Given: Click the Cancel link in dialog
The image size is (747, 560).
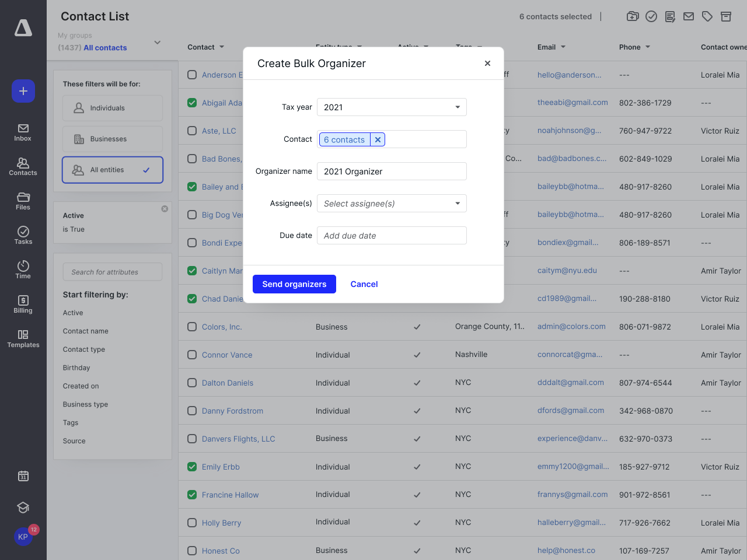Looking at the screenshot, I should click(364, 284).
